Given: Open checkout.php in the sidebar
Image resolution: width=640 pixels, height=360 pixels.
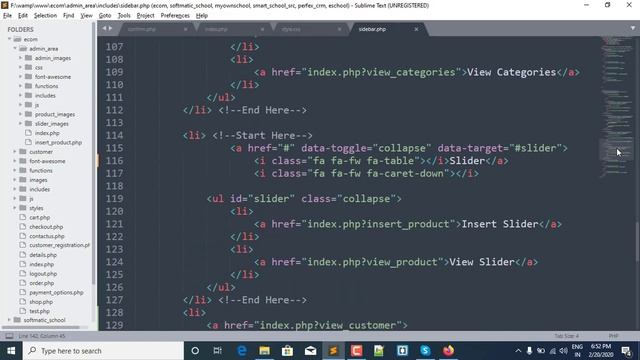Looking at the screenshot, I should (46, 227).
